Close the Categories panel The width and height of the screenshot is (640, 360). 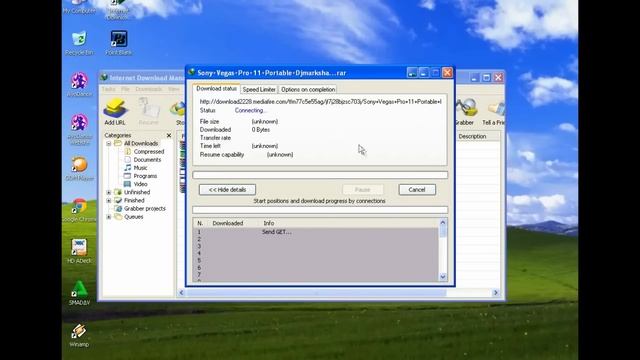[169, 135]
